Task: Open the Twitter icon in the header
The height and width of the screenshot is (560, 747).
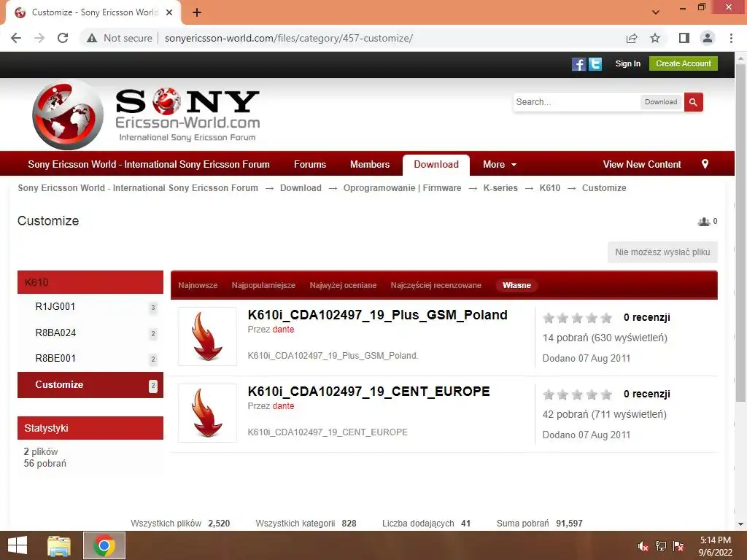Action: tap(595, 64)
